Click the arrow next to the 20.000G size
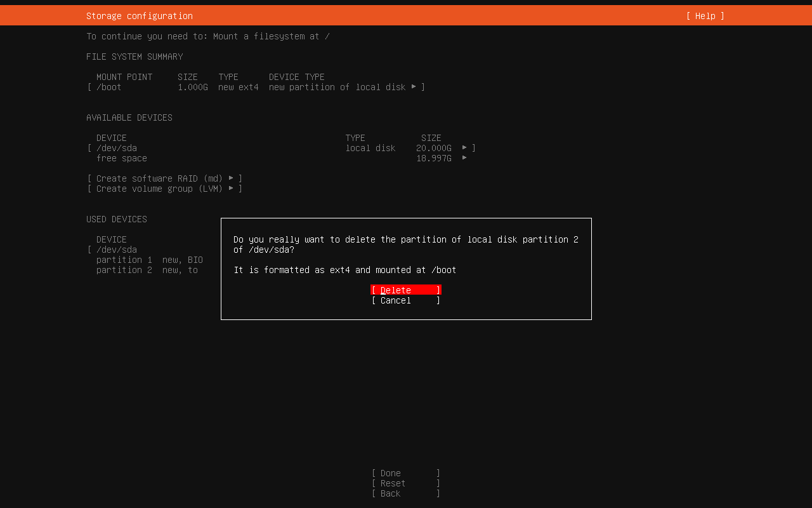 [x=464, y=147]
